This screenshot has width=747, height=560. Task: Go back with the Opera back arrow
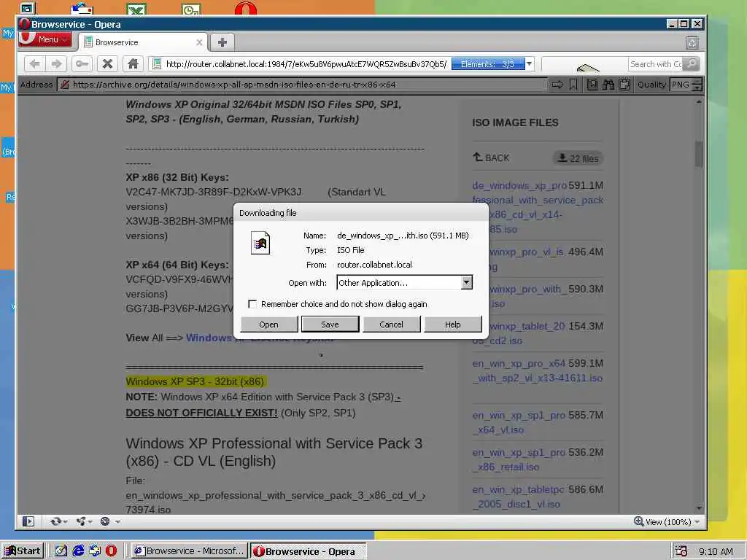[34, 64]
